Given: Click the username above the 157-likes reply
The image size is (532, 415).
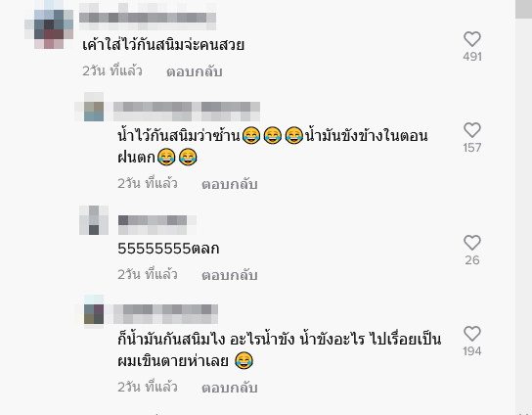Looking at the screenshot, I should 187,112.
